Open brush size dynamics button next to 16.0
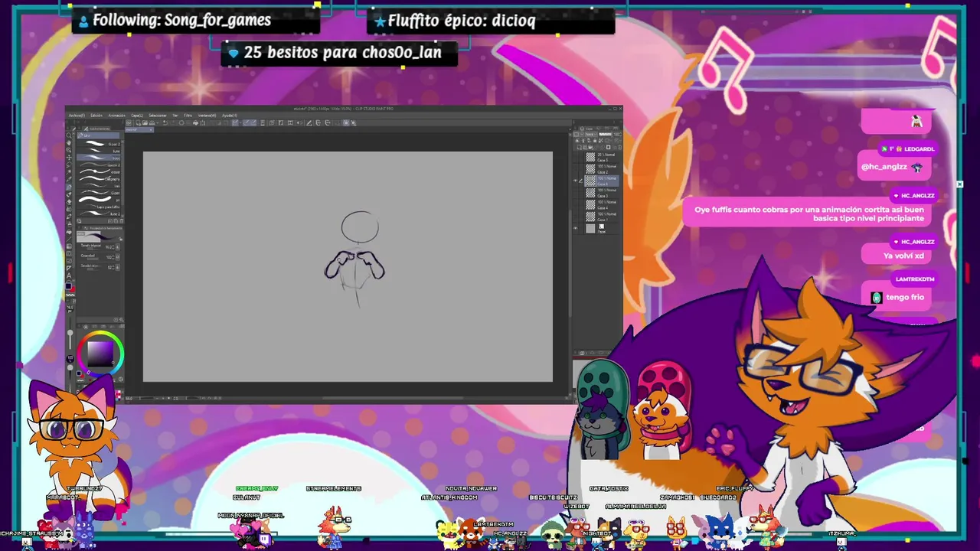This screenshot has height=551, width=980. [x=117, y=247]
